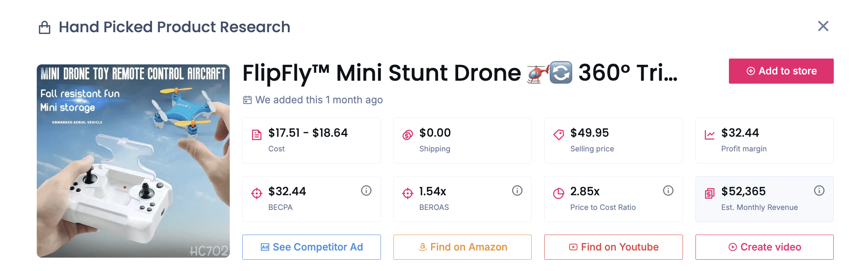Click the Profit margin chart icon
The image size is (868, 271).
tap(709, 134)
